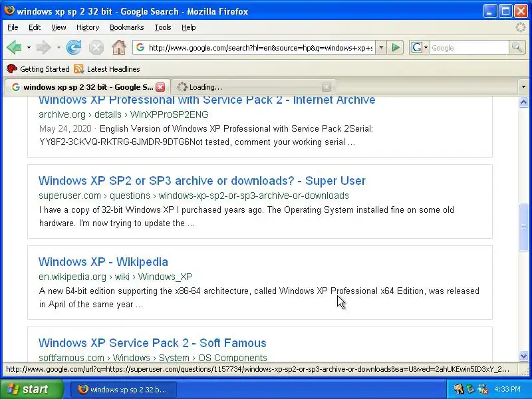Open the Soft Famous Service Pack 2 result
The image size is (532, 399).
click(x=152, y=343)
